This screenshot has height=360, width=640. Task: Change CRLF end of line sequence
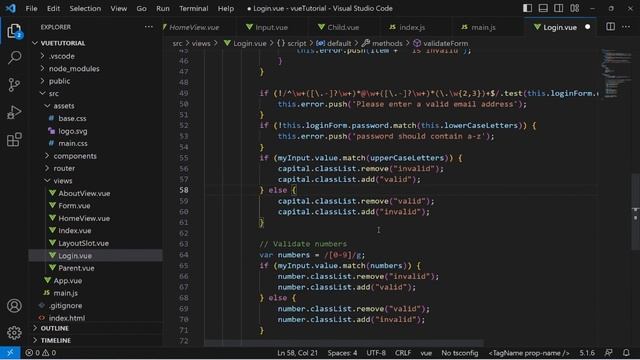(x=403, y=353)
